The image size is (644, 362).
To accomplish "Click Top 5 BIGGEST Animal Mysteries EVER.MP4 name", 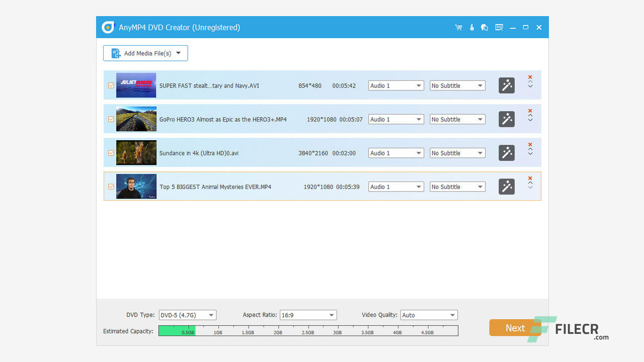I will [x=215, y=187].
